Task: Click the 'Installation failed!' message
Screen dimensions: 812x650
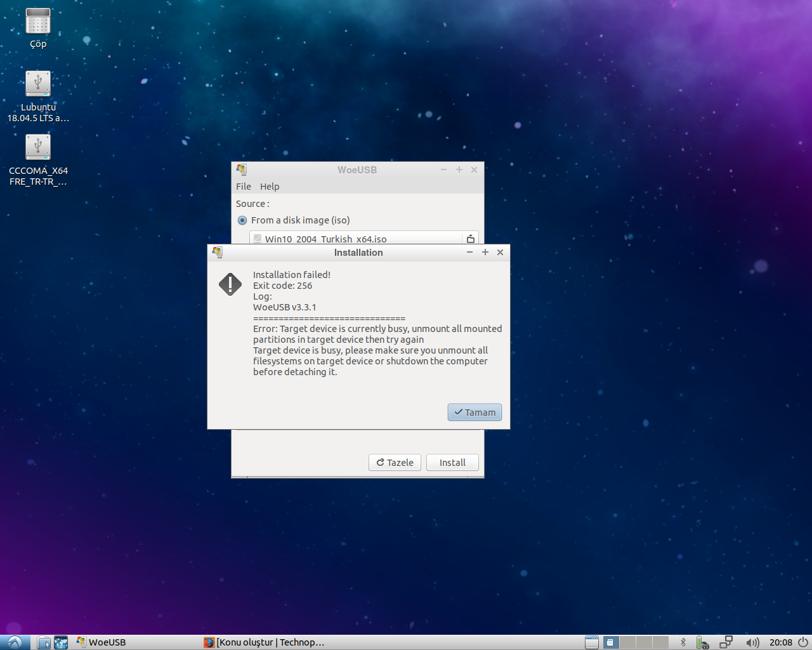Action: 292,275
